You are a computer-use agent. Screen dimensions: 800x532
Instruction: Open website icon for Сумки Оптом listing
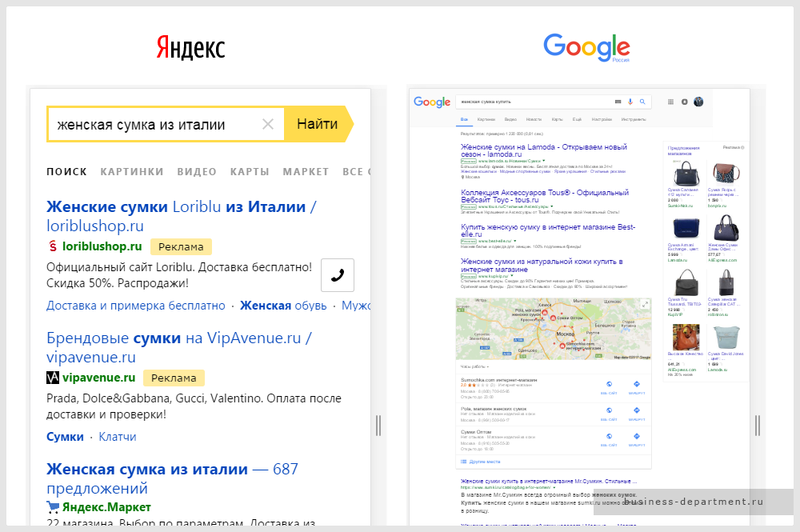pos(609,436)
